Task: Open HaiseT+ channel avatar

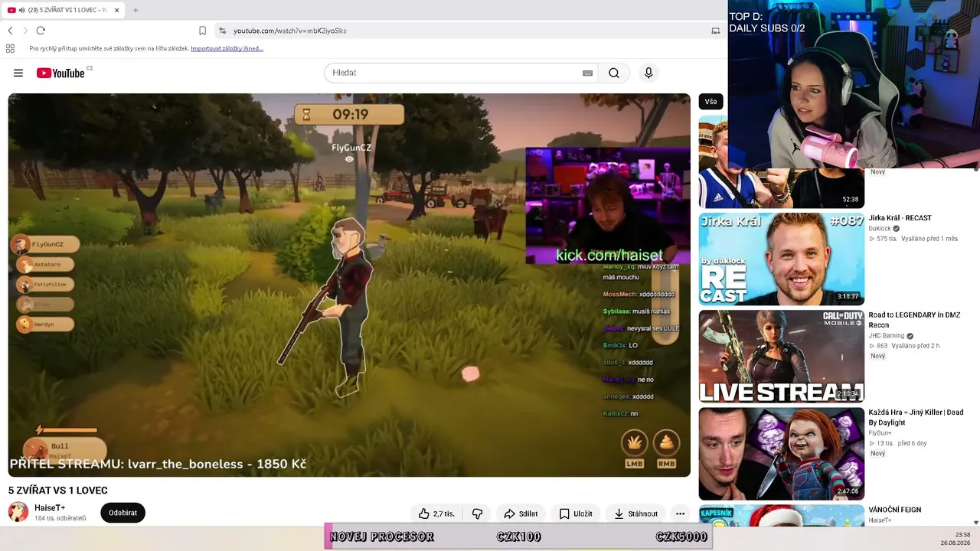Action: (x=18, y=512)
